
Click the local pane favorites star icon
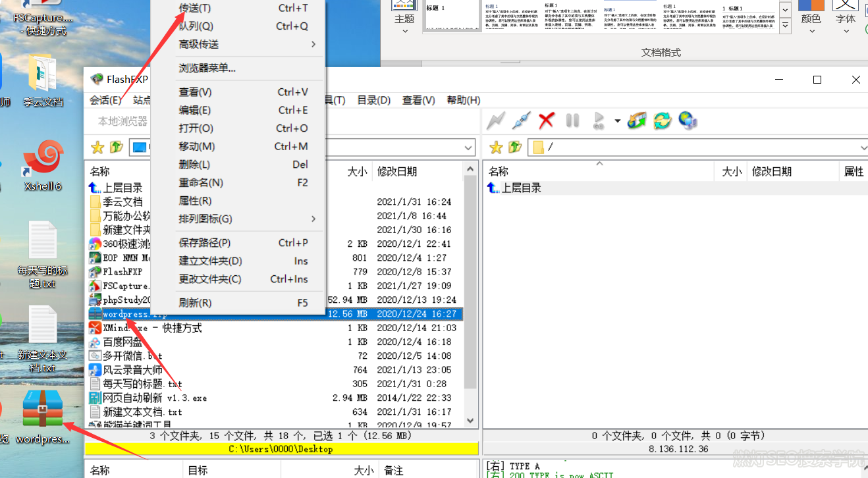[97, 147]
